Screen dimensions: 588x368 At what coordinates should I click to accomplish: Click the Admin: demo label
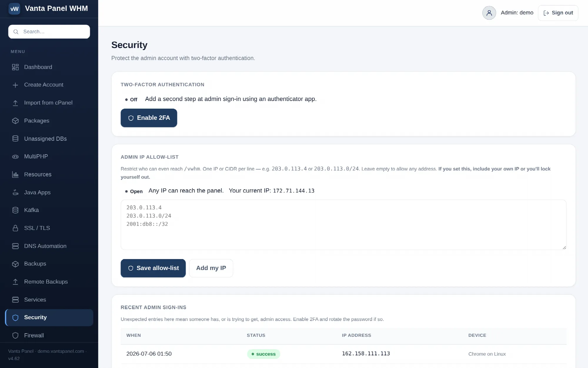click(x=517, y=13)
